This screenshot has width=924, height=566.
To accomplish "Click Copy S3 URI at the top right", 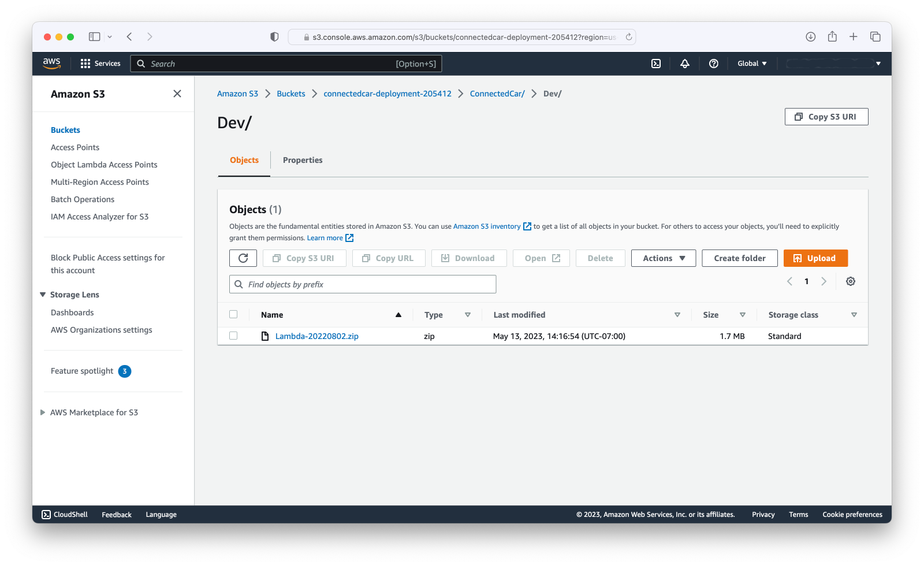I will click(826, 117).
